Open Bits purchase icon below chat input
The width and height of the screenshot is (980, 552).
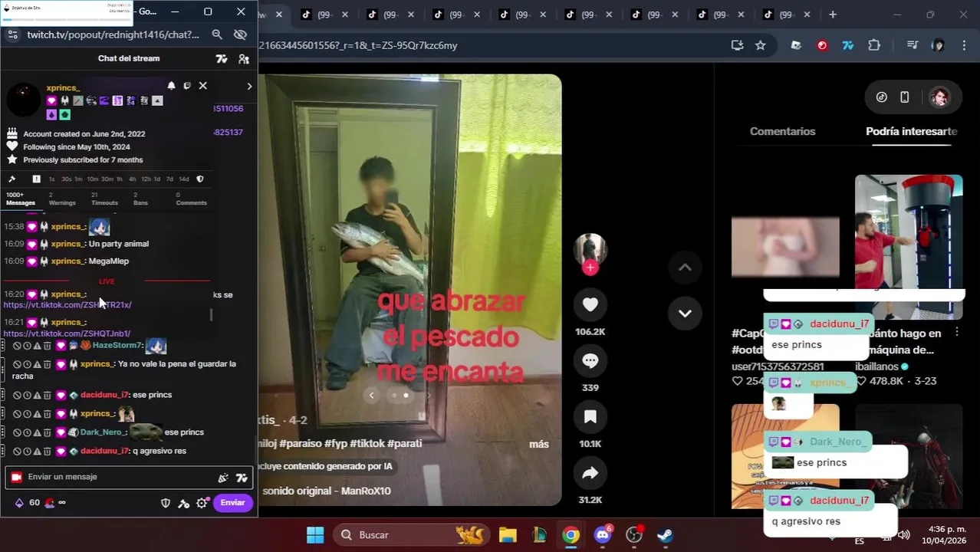(x=19, y=503)
